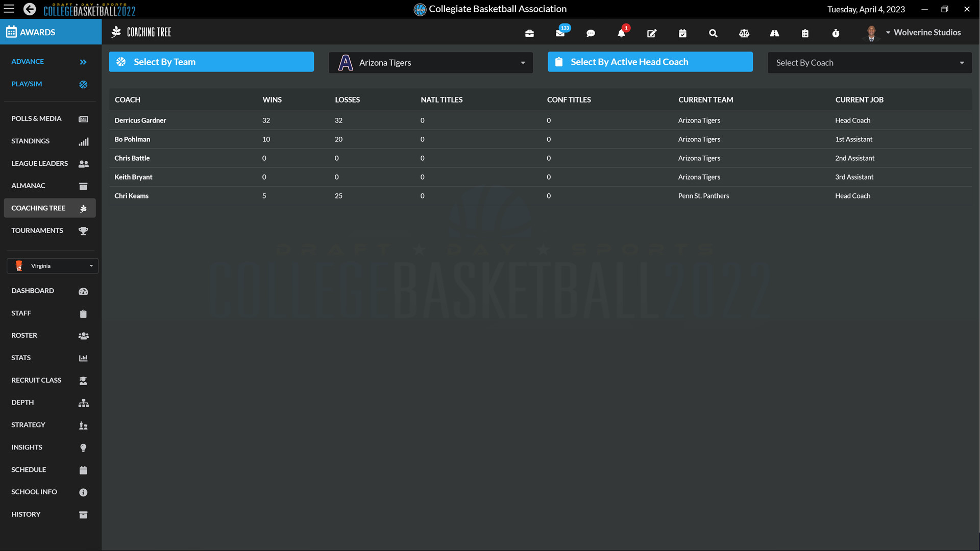Open the inbox with 133 messages
The width and height of the screenshot is (980, 551).
560,33
